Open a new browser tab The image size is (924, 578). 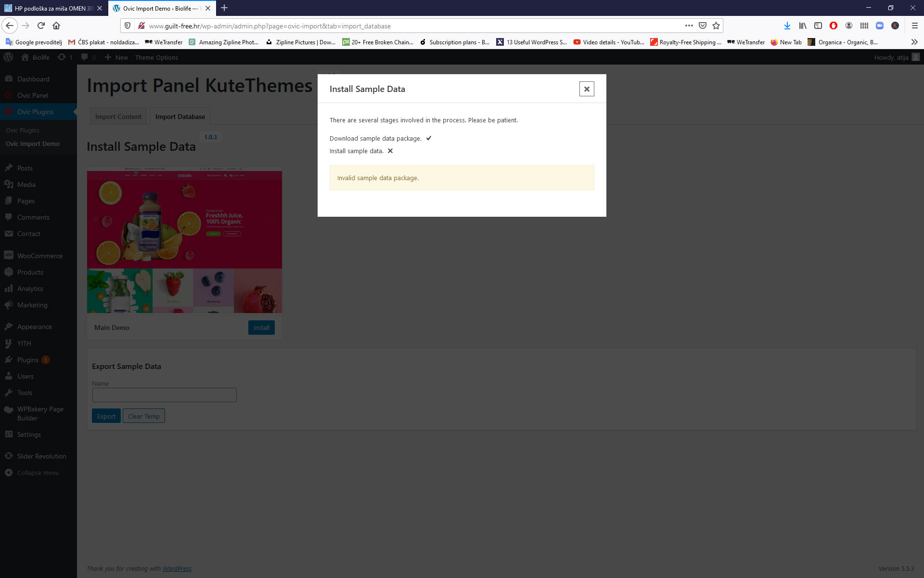224,8
